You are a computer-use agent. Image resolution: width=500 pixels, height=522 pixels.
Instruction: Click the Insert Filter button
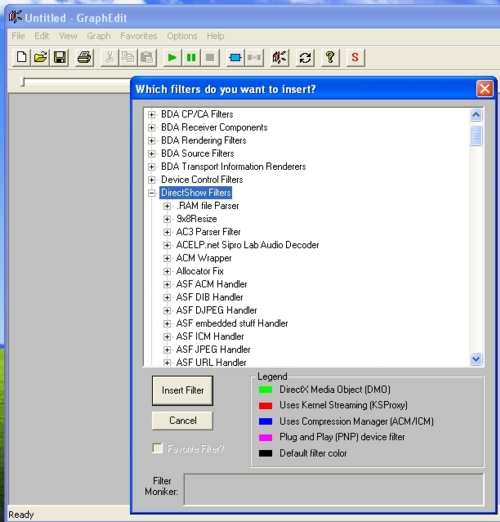click(182, 390)
